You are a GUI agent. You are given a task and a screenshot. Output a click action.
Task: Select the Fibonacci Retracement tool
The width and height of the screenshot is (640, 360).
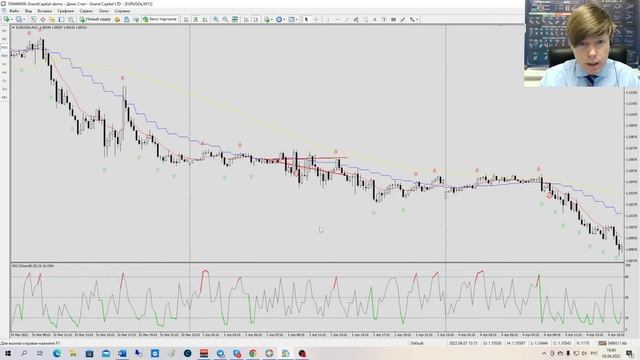pyautogui.click(x=365, y=19)
